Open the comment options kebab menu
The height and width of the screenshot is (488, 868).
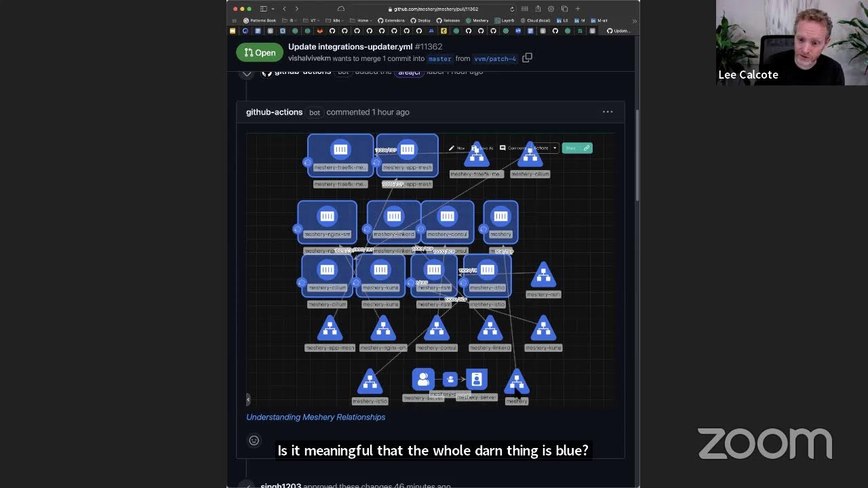click(608, 112)
